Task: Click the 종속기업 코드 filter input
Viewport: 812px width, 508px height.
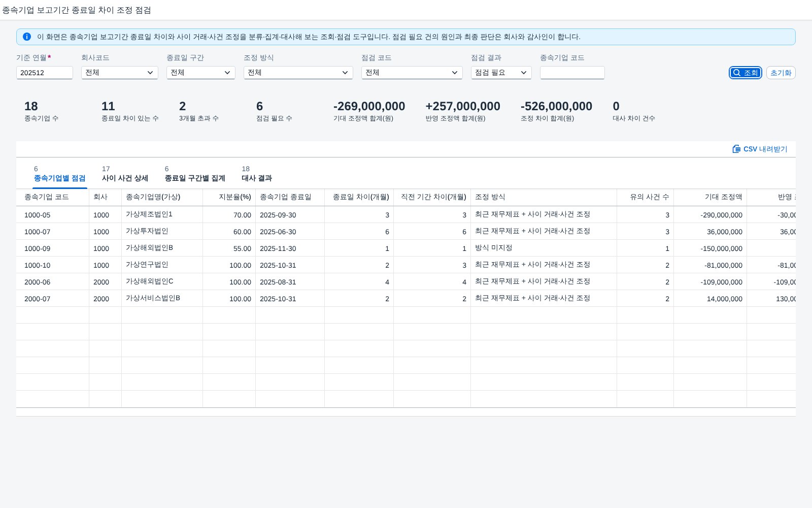Action: tap(572, 73)
